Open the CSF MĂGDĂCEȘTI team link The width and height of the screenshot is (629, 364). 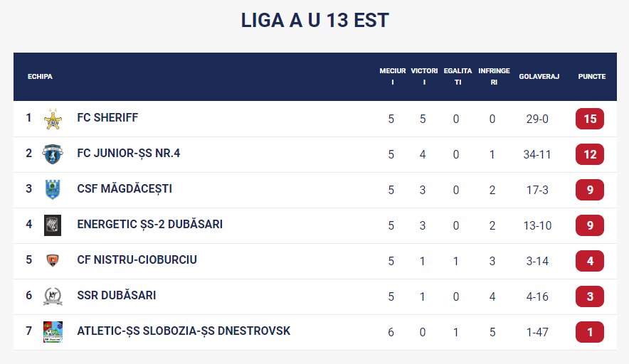click(x=124, y=189)
